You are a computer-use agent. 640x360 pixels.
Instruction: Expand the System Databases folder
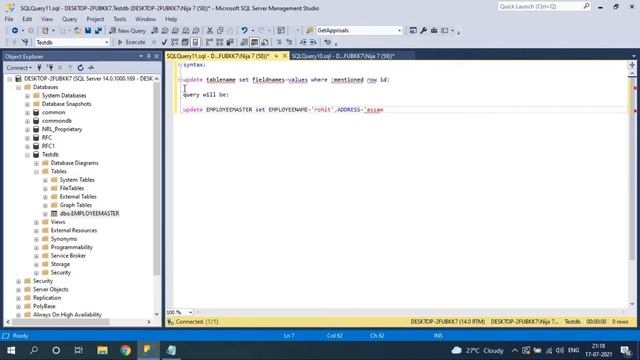click(x=27, y=96)
